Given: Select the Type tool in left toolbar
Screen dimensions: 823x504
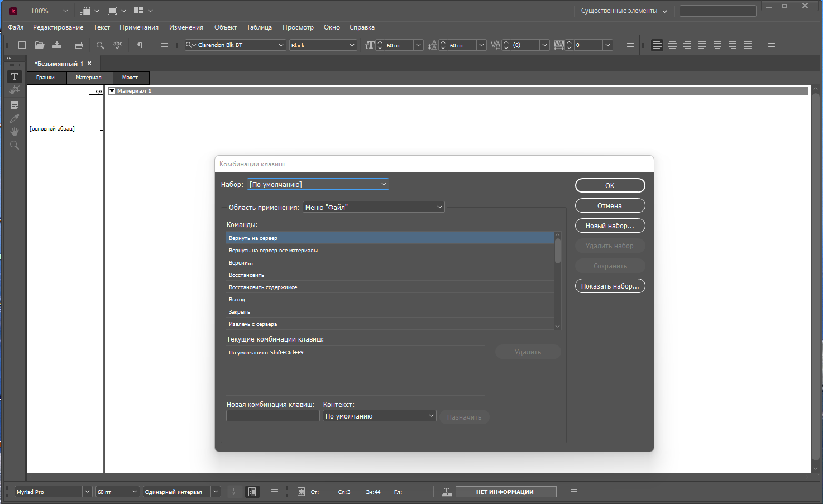Looking at the screenshot, I should (x=15, y=76).
